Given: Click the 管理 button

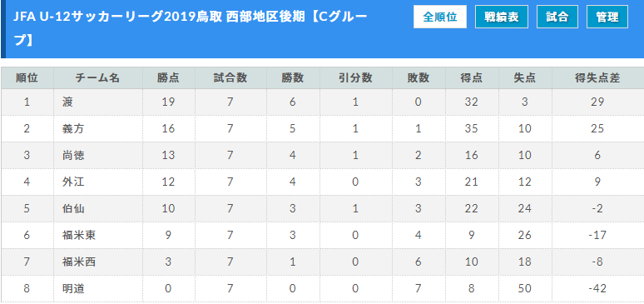Looking at the screenshot, I should point(607,17).
